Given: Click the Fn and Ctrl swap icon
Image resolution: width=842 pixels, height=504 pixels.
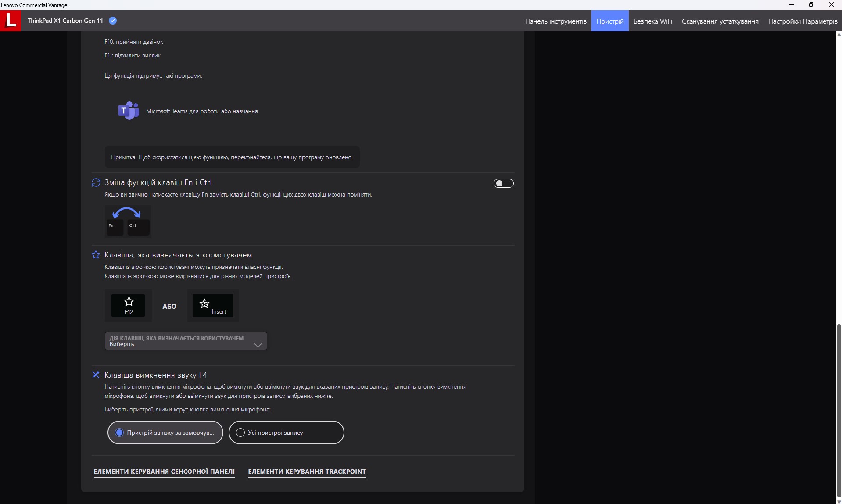Looking at the screenshot, I should 96,182.
